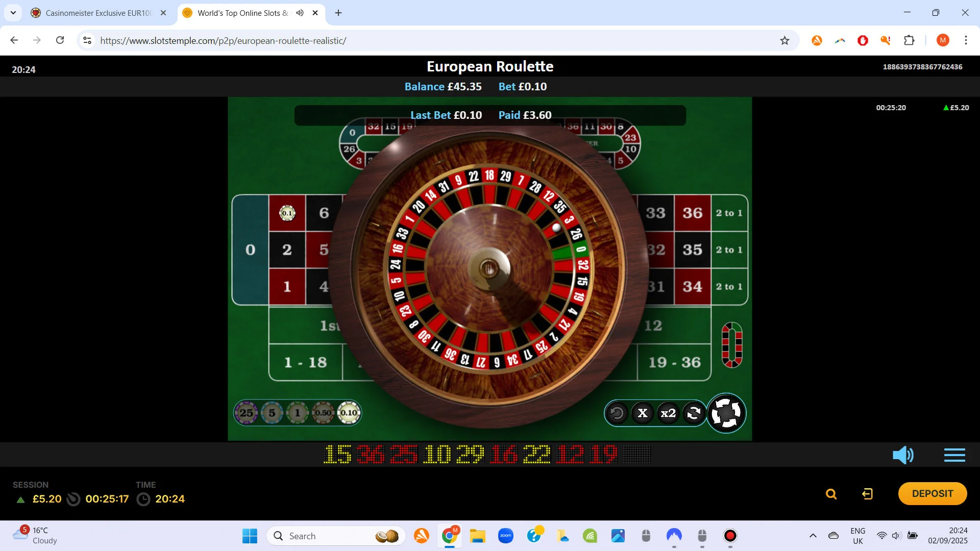Viewport: 980px width, 551px height.
Task: Mute the game sound speaker icon
Action: click(903, 455)
